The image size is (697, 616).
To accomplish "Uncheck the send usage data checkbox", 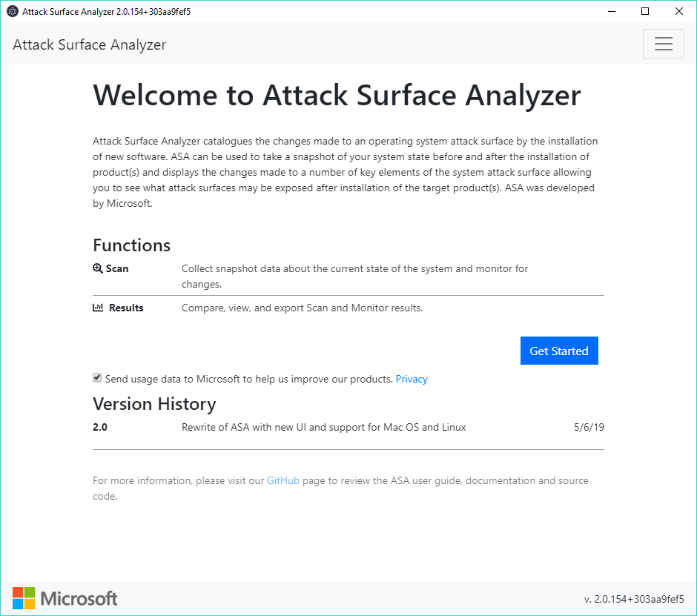I will pyautogui.click(x=97, y=378).
